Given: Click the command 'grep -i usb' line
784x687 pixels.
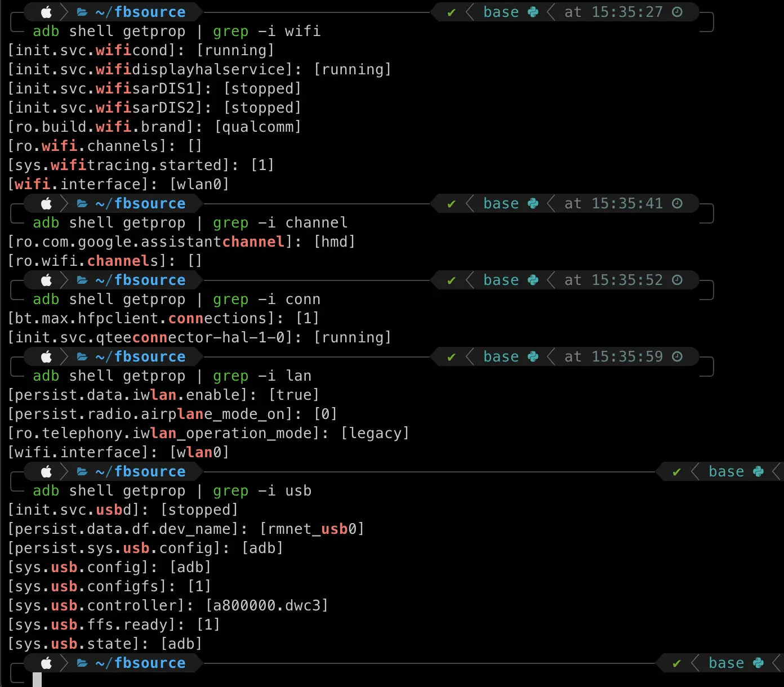Looking at the screenshot, I should pos(172,490).
